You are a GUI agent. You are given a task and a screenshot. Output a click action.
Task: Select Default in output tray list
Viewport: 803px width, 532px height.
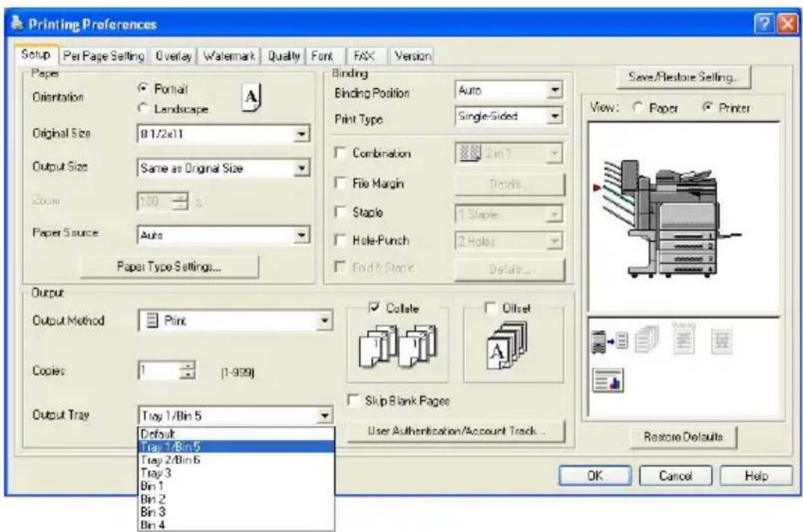coord(236,433)
